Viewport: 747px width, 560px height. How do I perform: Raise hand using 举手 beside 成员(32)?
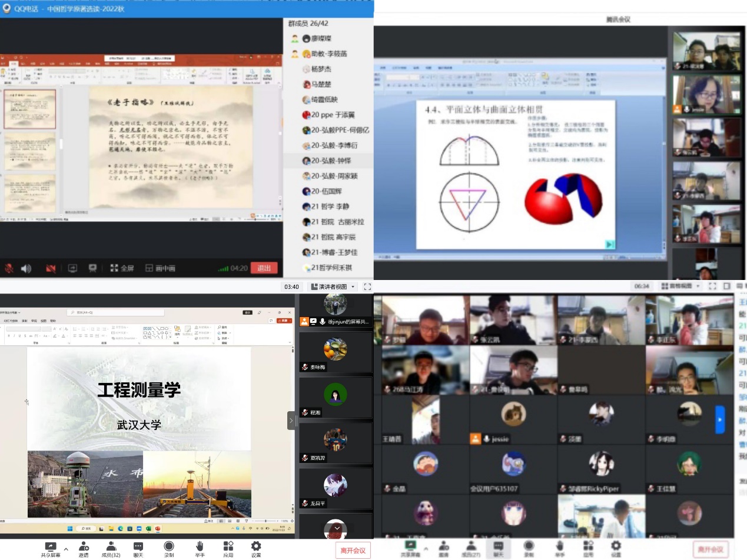click(x=200, y=549)
